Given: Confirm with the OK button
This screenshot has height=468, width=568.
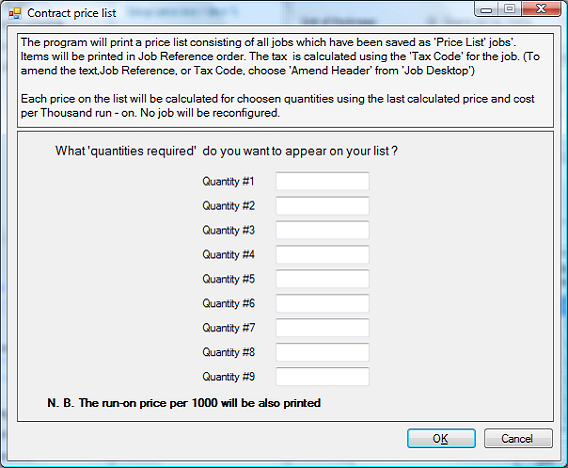Looking at the screenshot, I should [441, 439].
